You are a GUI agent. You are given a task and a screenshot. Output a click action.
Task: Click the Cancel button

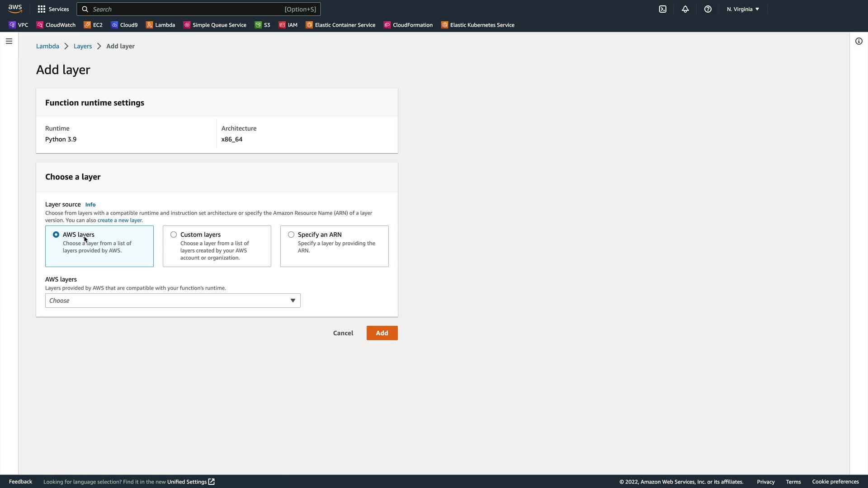click(343, 333)
